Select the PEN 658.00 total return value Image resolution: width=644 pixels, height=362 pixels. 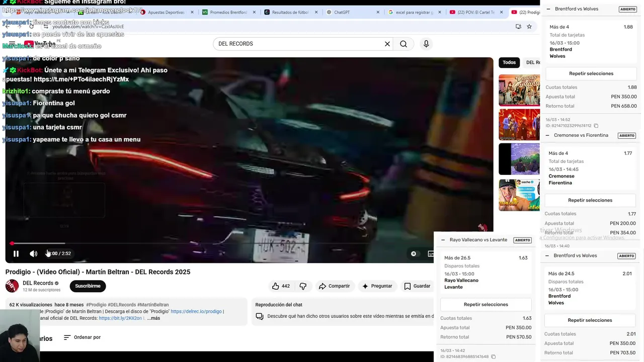point(624,106)
